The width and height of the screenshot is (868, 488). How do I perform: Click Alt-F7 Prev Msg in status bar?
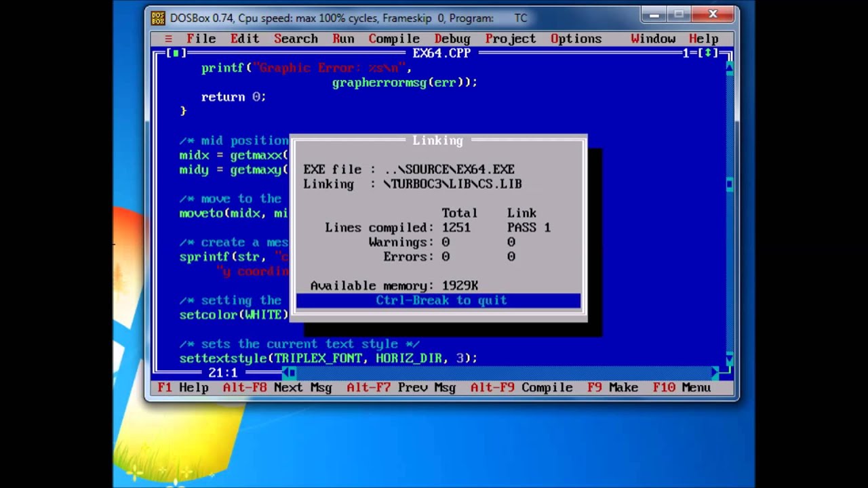point(401,388)
